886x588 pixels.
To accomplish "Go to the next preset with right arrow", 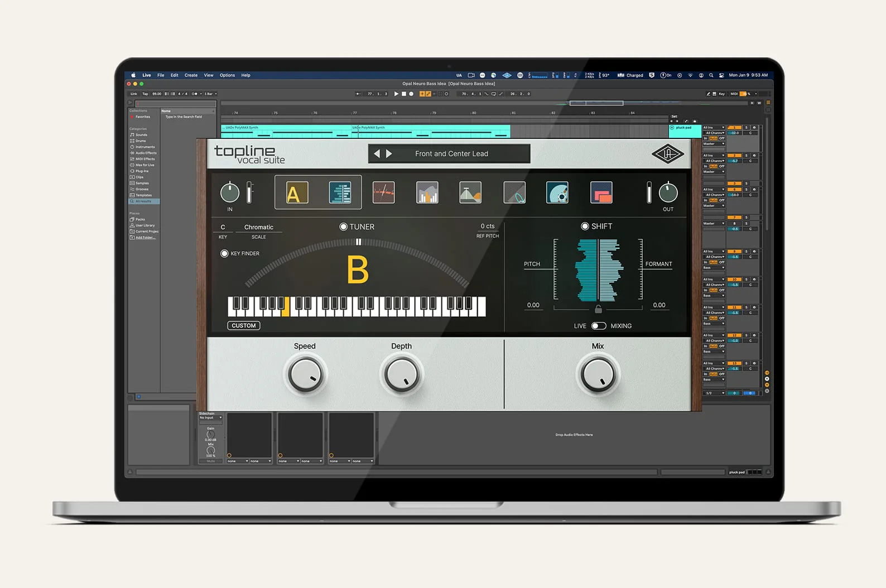I will coord(389,153).
